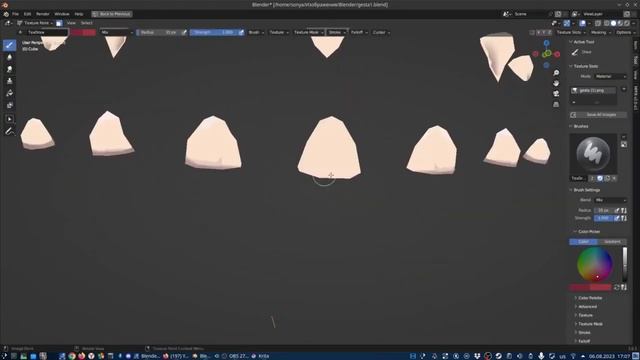
Task: Toggle strength pen pressure in header
Action: point(241,32)
